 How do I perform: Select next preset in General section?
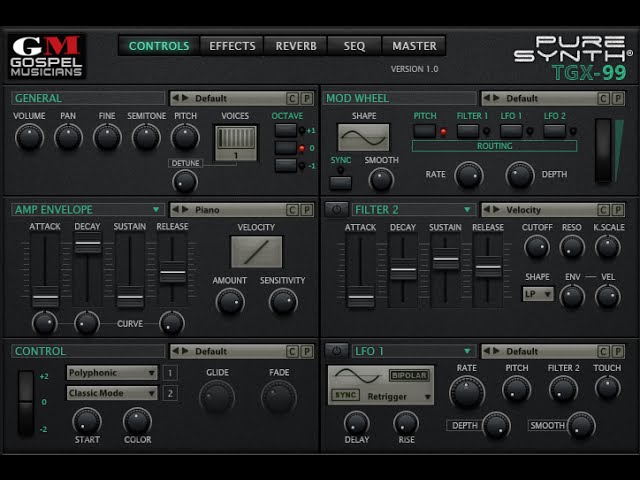click(185, 98)
